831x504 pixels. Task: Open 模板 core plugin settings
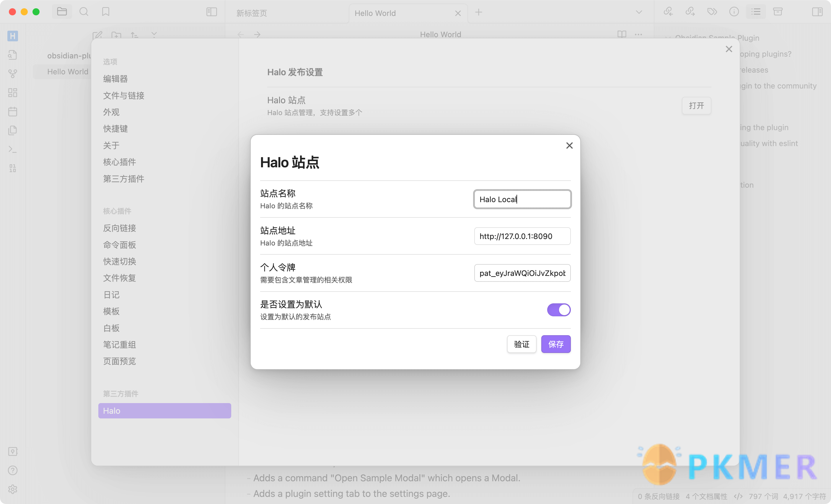[111, 311]
